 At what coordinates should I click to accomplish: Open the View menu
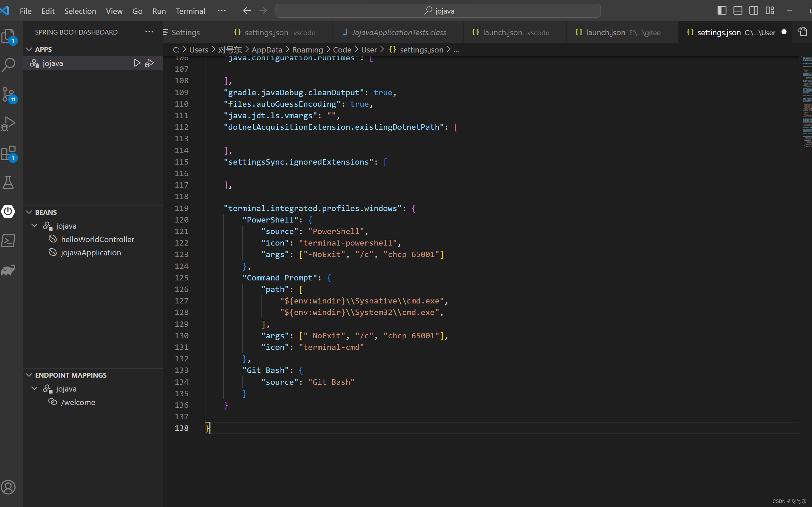pos(114,11)
